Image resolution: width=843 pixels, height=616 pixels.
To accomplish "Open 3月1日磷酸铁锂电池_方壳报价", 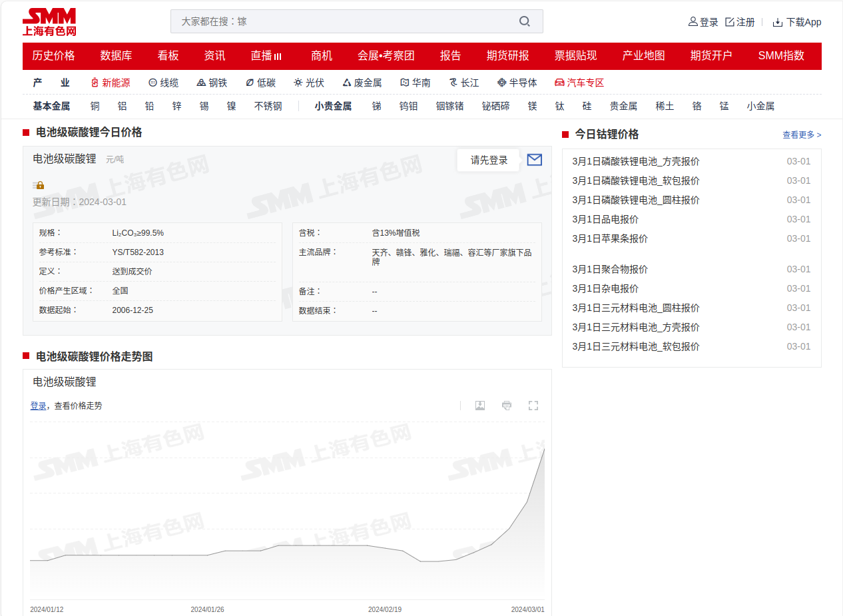I will [637, 161].
